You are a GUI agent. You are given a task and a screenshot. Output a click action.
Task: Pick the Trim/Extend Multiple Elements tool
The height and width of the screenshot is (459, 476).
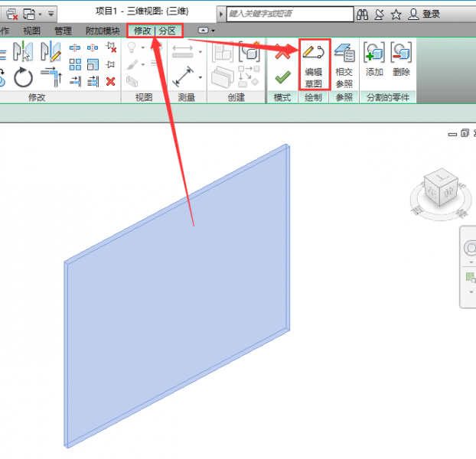click(x=93, y=81)
